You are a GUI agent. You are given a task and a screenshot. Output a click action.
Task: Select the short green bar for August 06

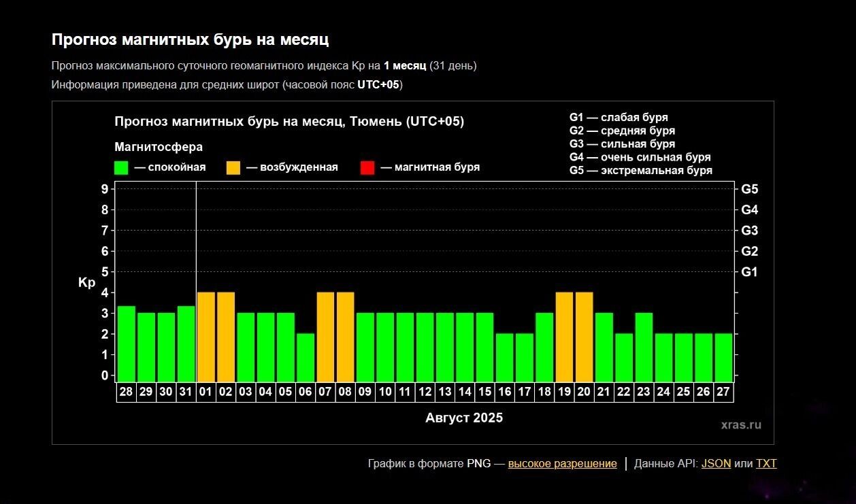pyautogui.click(x=306, y=357)
